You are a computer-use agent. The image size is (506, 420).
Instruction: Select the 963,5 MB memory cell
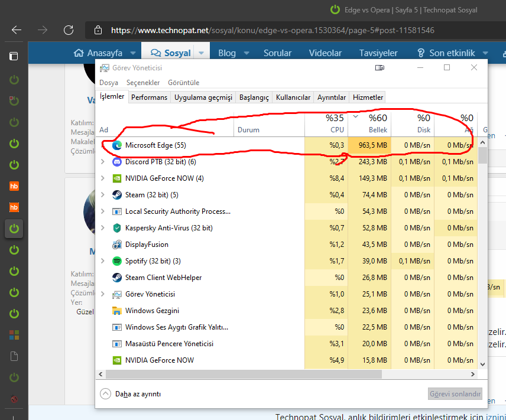pos(369,145)
